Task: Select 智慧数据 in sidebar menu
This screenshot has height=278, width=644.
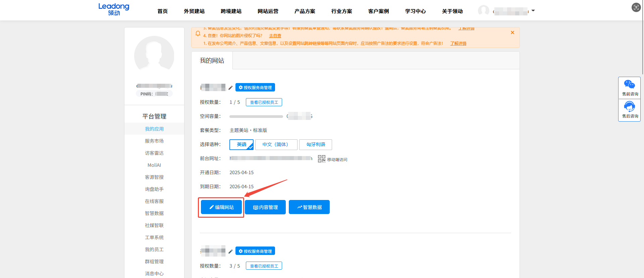Action: tap(154, 213)
